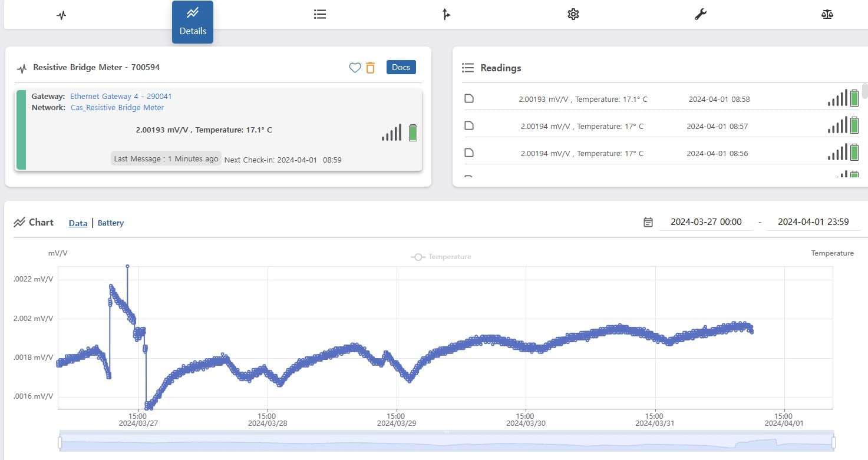
Task: Open note icon for 08:57 reading
Action: coord(469,125)
